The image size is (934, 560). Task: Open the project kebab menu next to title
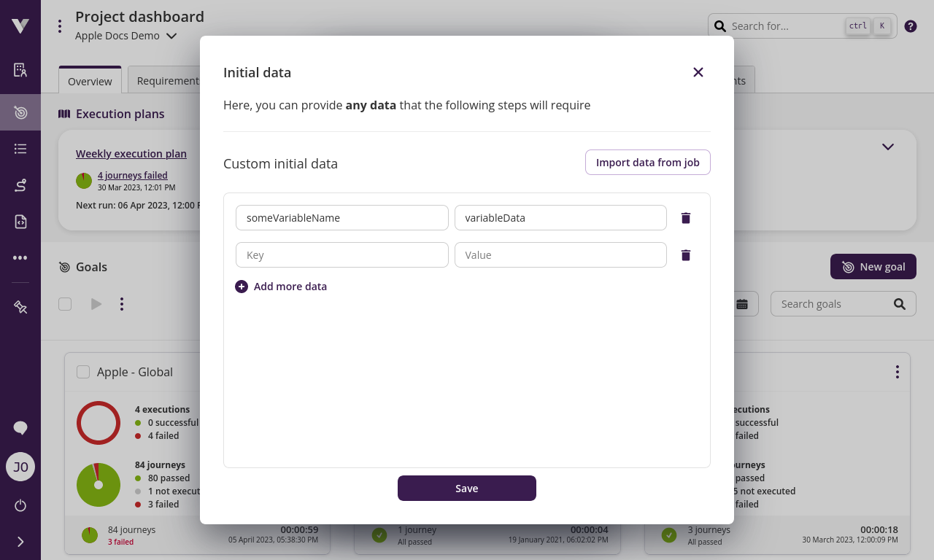tap(60, 26)
